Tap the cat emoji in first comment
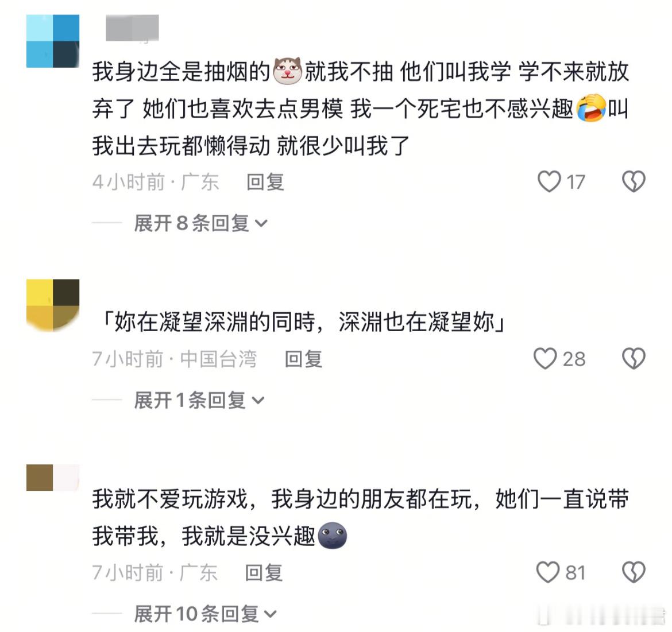This screenshot has height=632, width=672. pyautogui.click(x=288, y=71)
